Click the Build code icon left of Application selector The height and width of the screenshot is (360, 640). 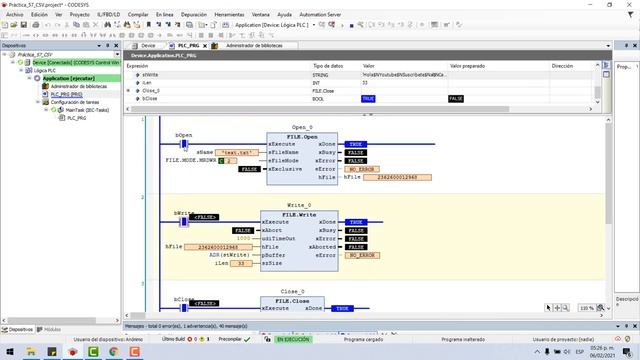pos(225,25)
